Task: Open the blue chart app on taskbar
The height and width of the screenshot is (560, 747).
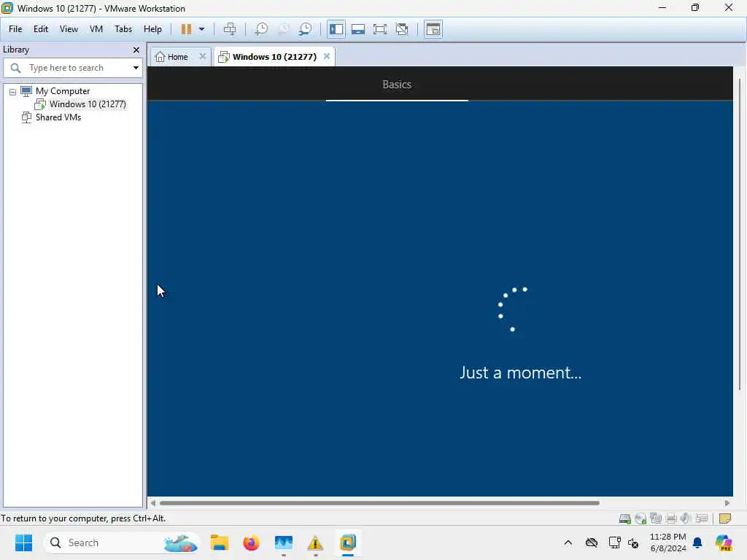Action: click(x=284, y=542)
